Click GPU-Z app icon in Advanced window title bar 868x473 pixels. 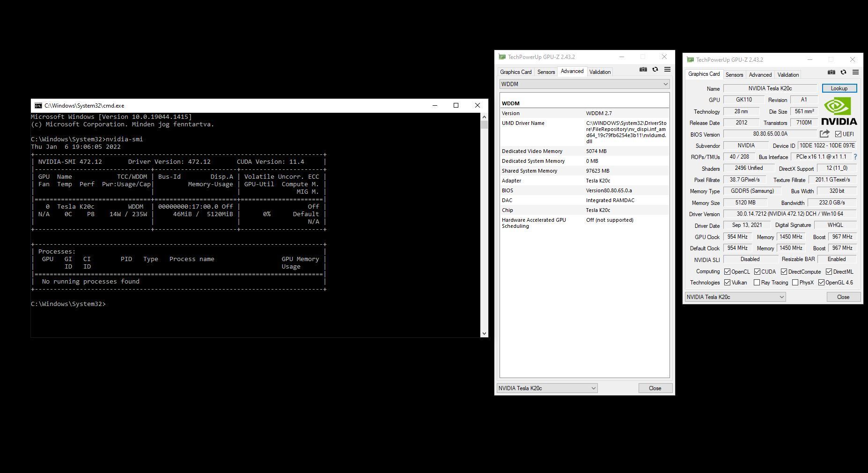point(502,57)
